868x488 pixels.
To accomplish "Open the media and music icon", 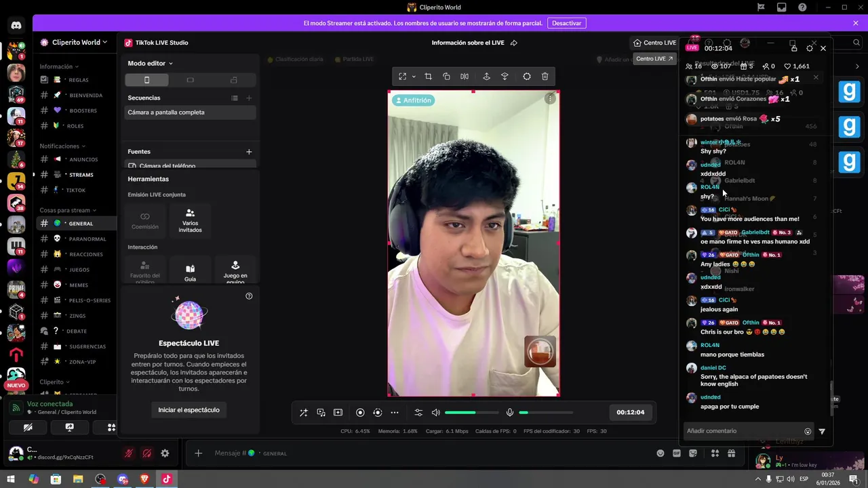I will [x=321, y=412].
